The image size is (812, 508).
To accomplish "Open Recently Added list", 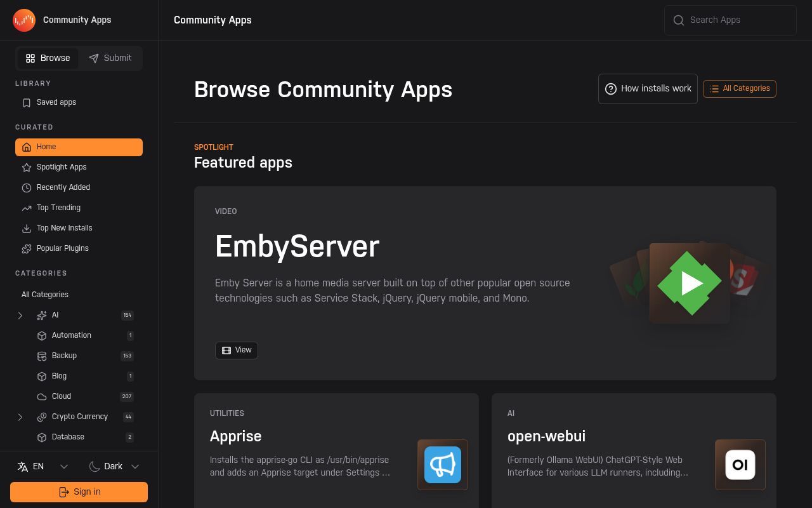I will 79,188.
